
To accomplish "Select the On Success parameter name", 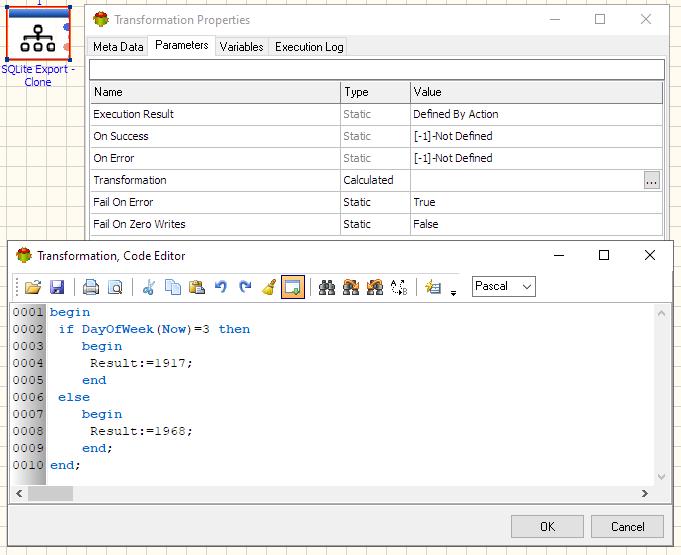I will [121, 136].
